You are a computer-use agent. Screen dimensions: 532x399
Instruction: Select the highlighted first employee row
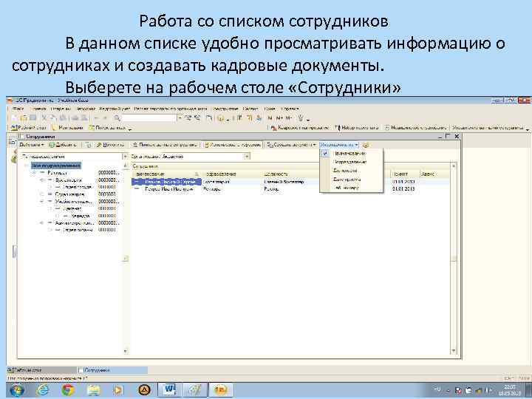(166, 182)
